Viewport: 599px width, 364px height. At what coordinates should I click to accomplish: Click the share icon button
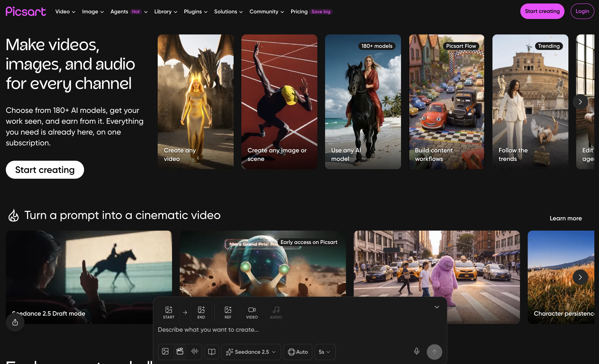[15, 322]
